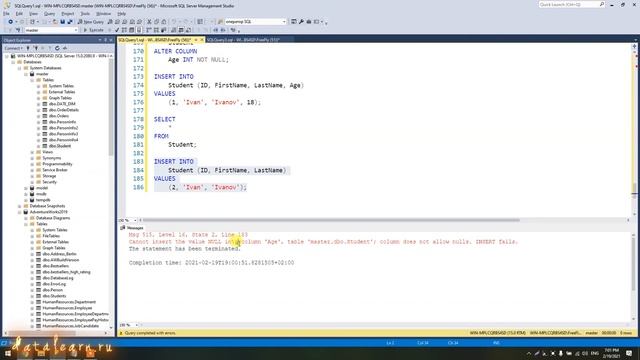The image size is (640, 360).
Task: Open the Edit menu
Action: 19,13
